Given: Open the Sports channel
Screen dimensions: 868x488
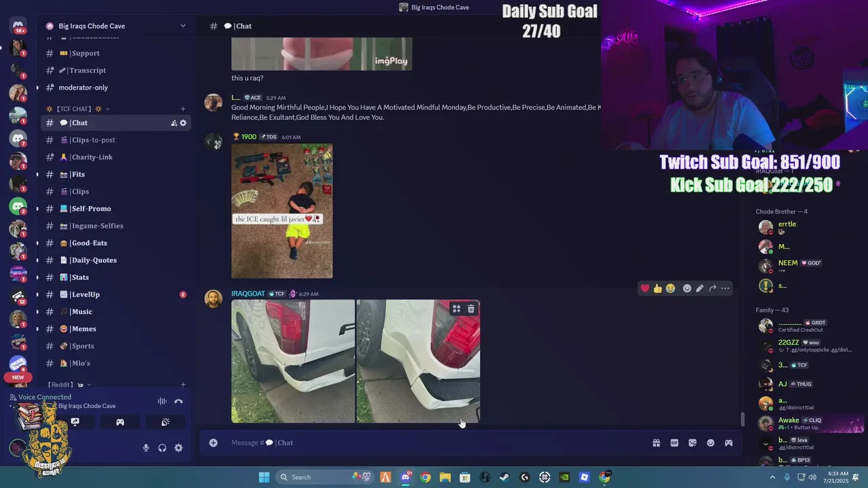Looking at the screenshot, I should [115, 346].
